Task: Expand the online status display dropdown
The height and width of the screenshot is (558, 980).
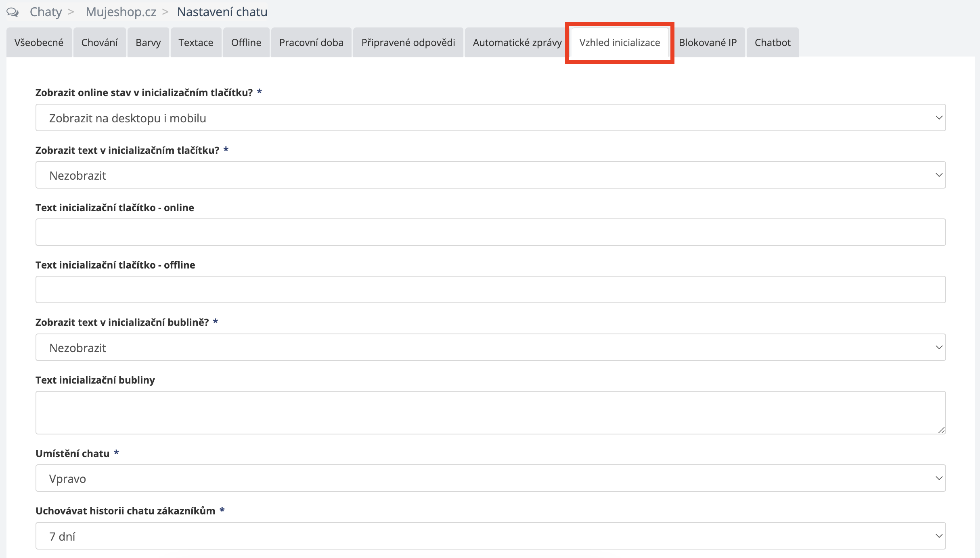Action: click(x=490, y=118)
